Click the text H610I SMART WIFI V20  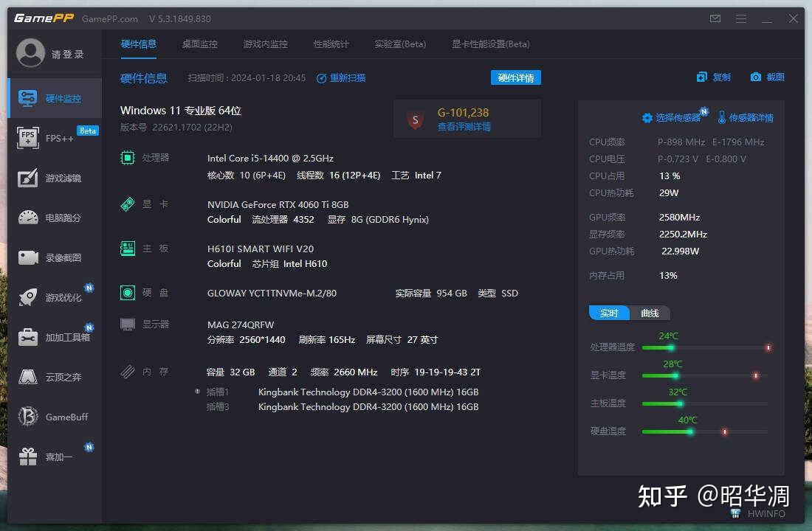[261, 249]
